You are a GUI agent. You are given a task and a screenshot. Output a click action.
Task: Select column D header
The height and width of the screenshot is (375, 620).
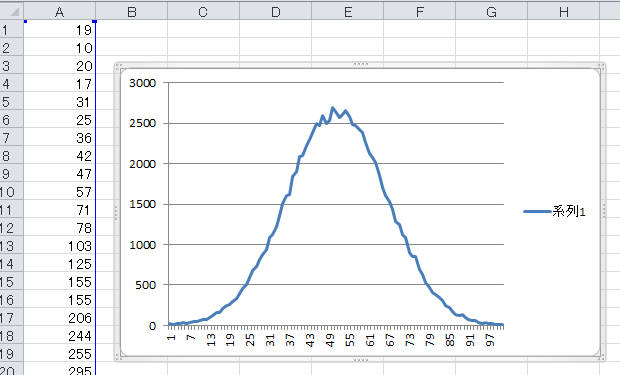pos(275,12)
